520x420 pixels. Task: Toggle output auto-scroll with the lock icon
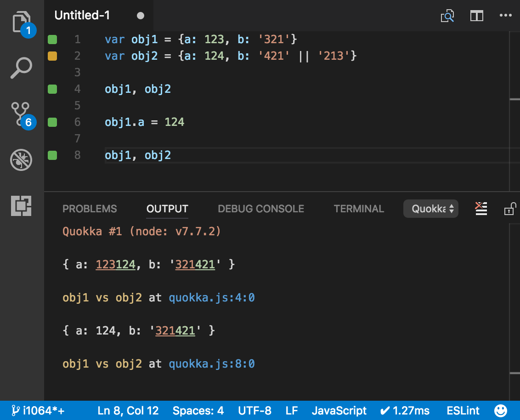509,209
